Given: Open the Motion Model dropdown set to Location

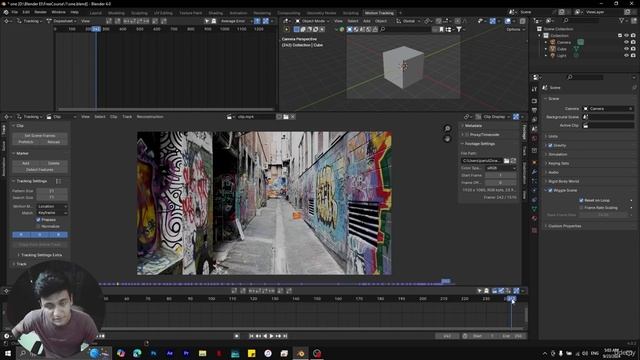Looking at the screenshot, I should click(x=52, y=207).
